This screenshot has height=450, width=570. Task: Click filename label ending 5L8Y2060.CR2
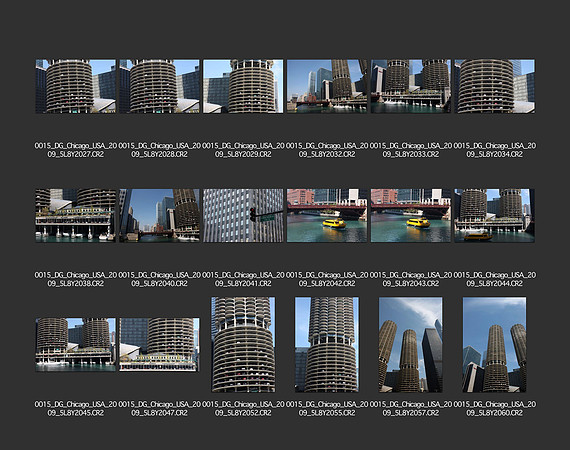[494, 409]
